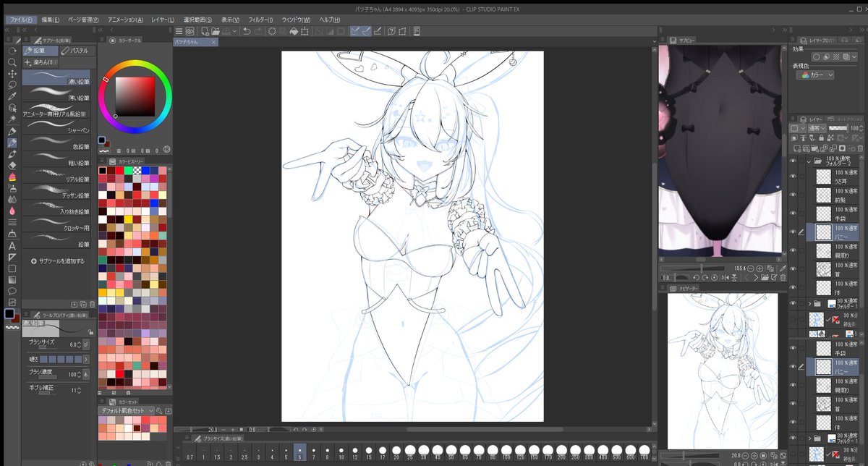Hide the フォルダー 2 layer folder
Viewport: 868px width, 466px height.
coord(793,161)
